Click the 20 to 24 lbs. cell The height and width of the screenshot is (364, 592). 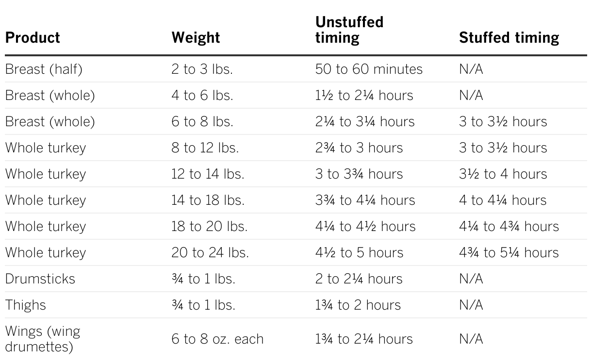point(210,253)
